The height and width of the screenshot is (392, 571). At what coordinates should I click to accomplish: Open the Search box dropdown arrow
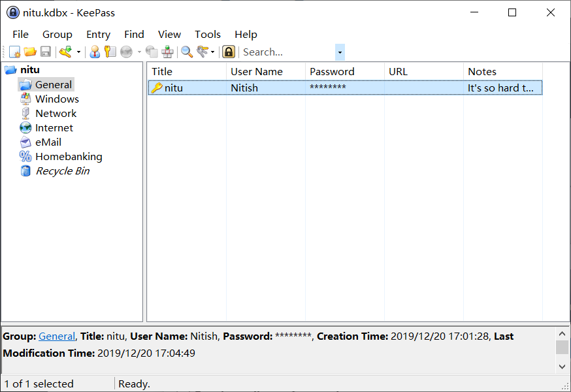[x=340, y=52]
